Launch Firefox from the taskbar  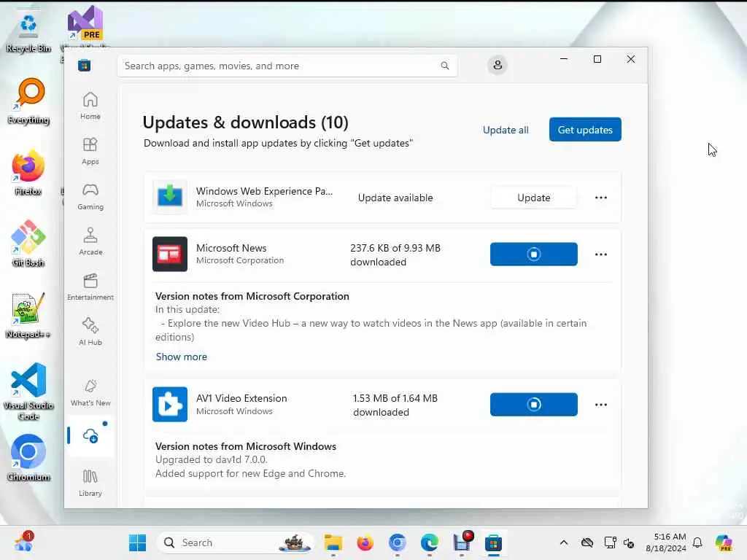(365, 542)
